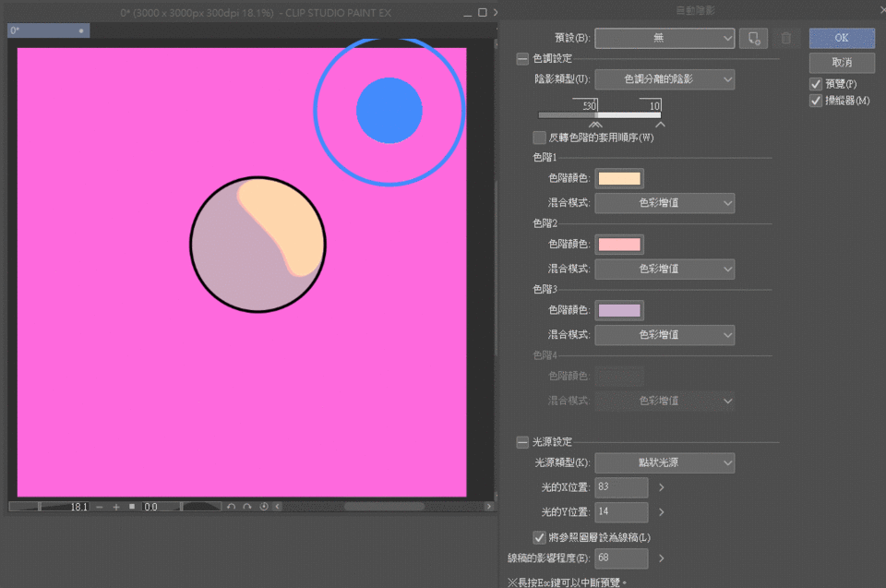Click the reset rotation icon below canvas
This screenshot has width=886, height=588.
click(264, 507)
